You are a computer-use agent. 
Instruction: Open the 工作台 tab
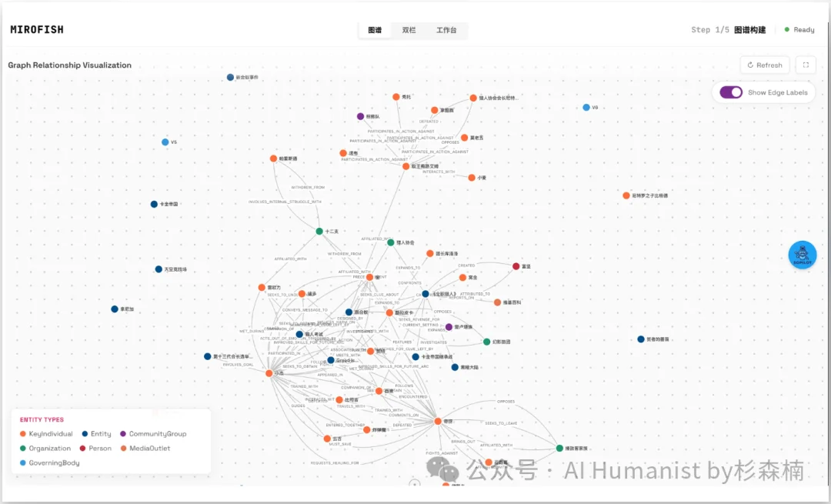pos(446,30)
